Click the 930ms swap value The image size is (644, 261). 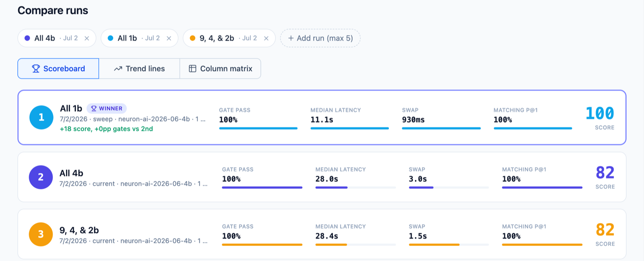pos(413,120)
